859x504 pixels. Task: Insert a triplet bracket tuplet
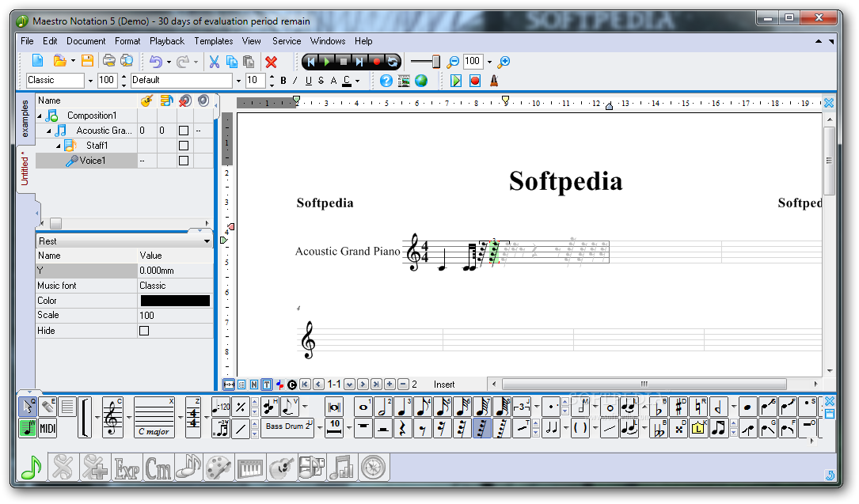coord(522,407)
